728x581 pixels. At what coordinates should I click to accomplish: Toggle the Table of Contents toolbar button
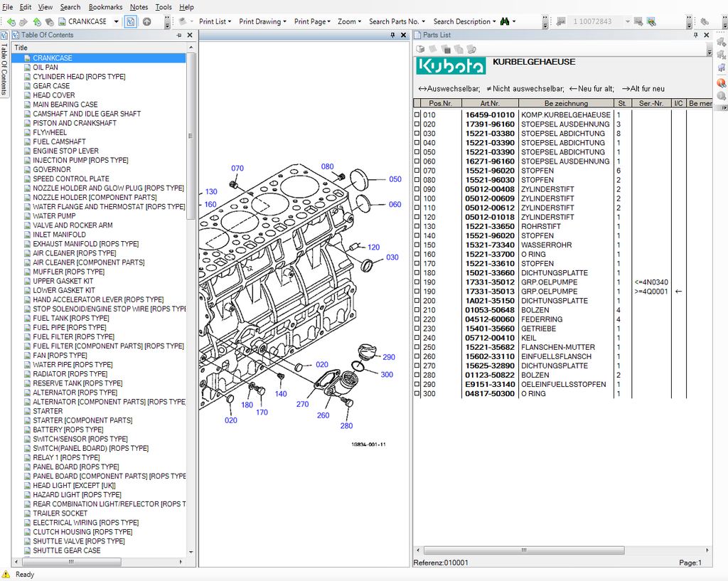click(131, 21)
